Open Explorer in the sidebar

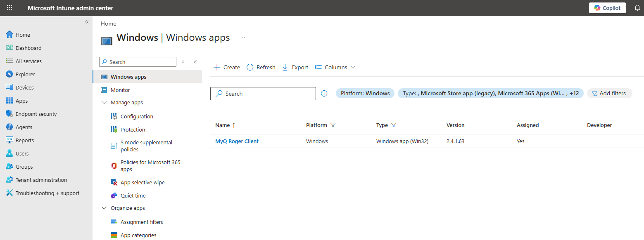click(x=25, y=74)
